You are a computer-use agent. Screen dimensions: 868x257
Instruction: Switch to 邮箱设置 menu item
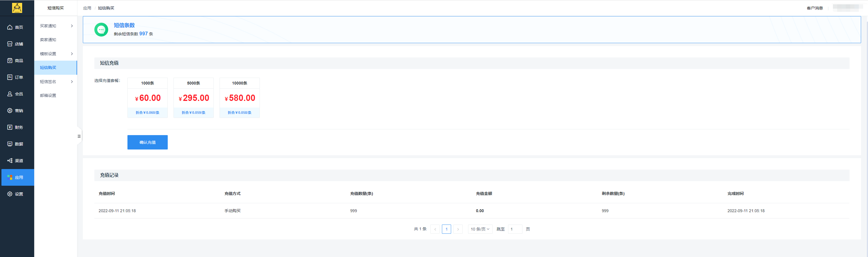pos(48,96)
